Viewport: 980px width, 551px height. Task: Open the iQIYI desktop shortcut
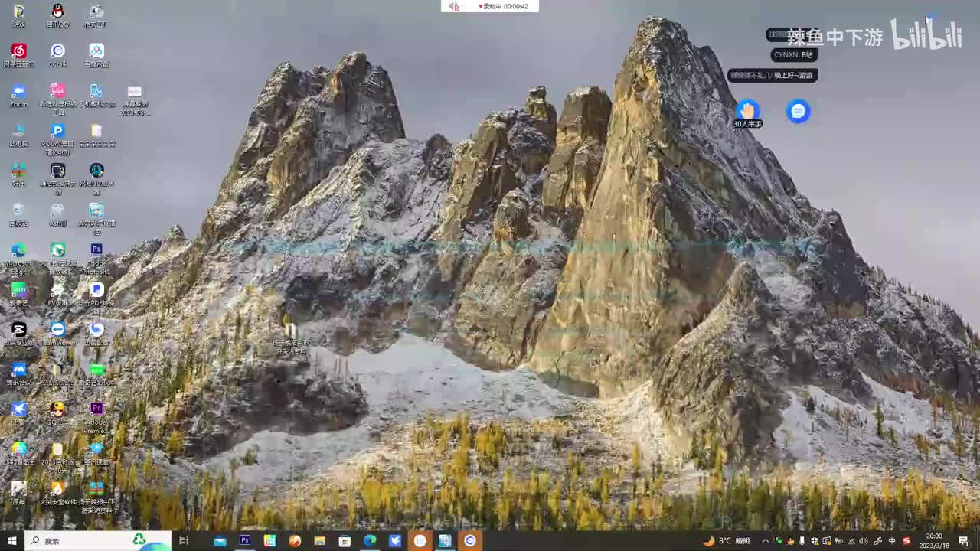(19, 294)
